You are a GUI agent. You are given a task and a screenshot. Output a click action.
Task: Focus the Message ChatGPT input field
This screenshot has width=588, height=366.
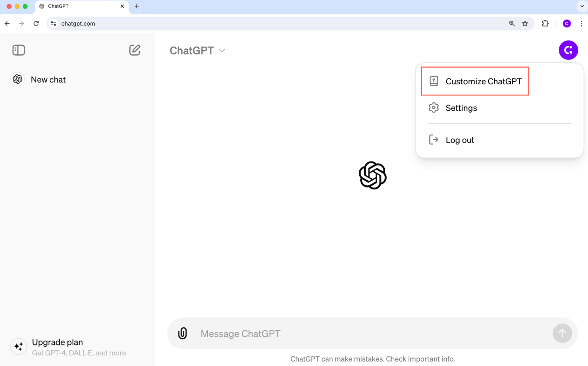372,334
